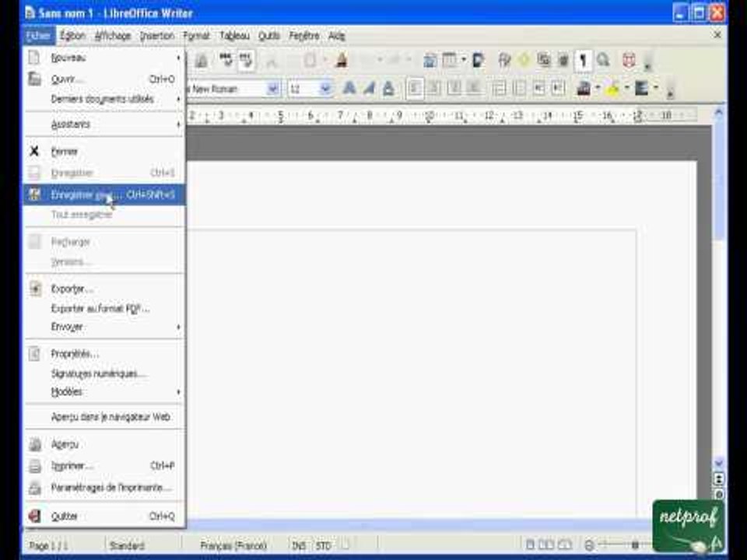This screenshot has width=747, height=560.
Task: Click single-page view layout icon in status bar
Action: [x=530, y=544]
